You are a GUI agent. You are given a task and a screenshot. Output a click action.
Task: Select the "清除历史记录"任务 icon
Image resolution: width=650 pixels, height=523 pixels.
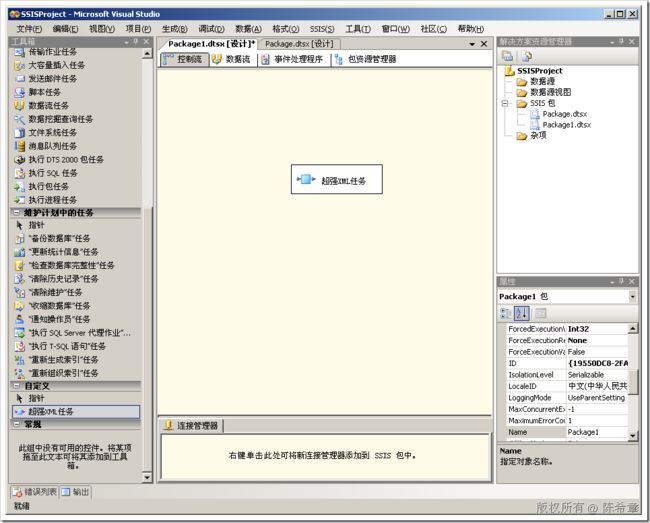[19, 278]
